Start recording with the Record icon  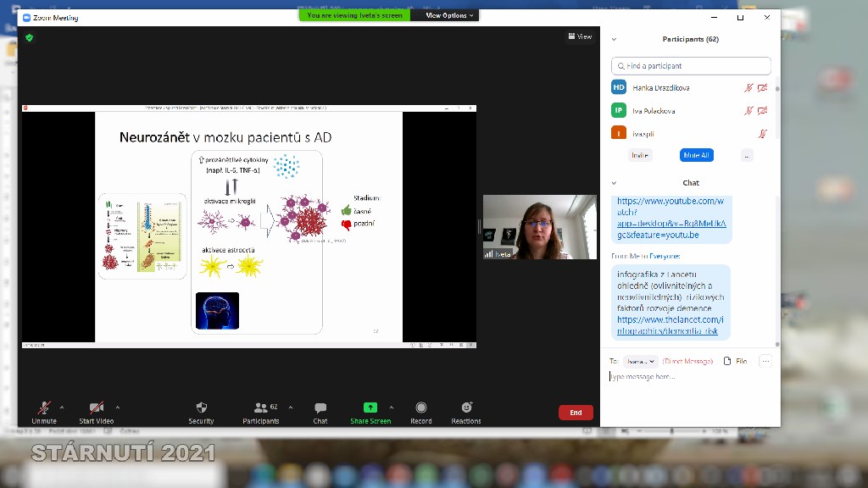tap(421, 408)
